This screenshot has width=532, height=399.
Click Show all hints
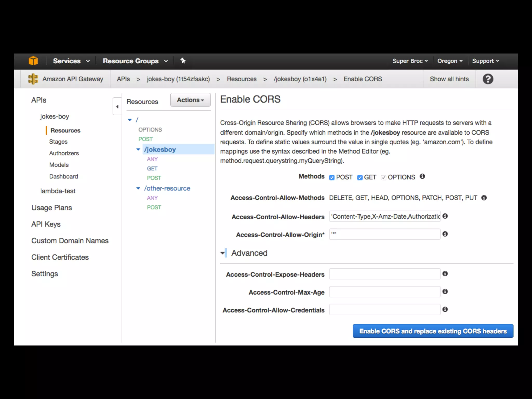click(449, 79)
